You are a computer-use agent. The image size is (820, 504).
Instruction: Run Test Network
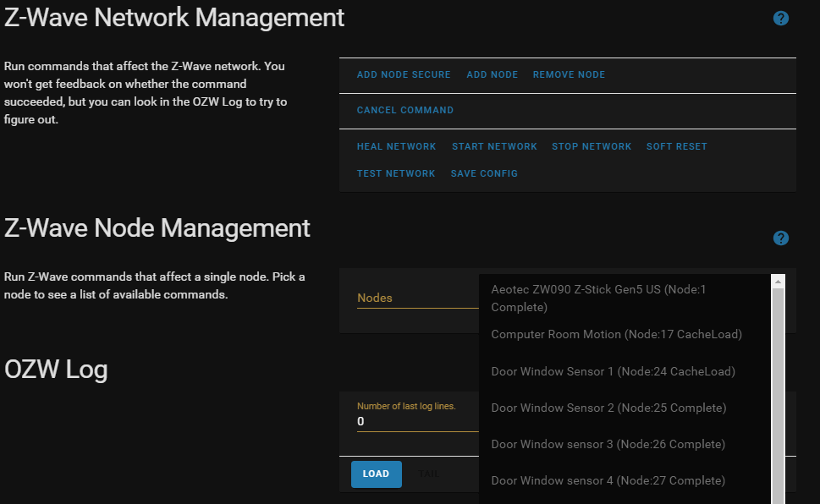396,173
